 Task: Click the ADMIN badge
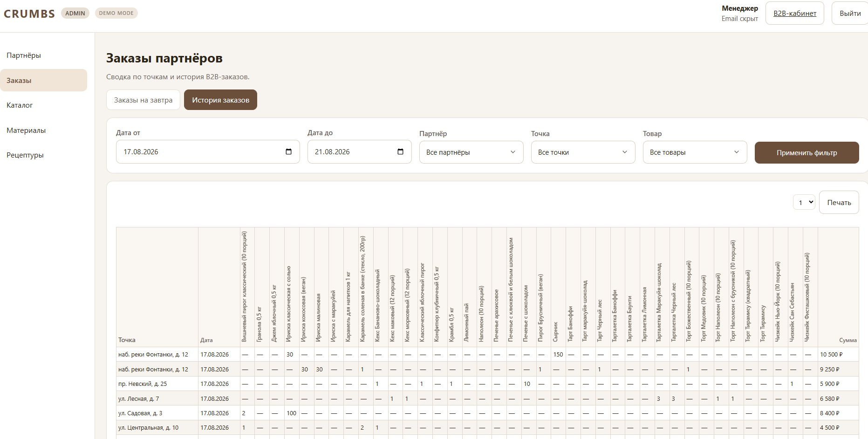(75, 13)
